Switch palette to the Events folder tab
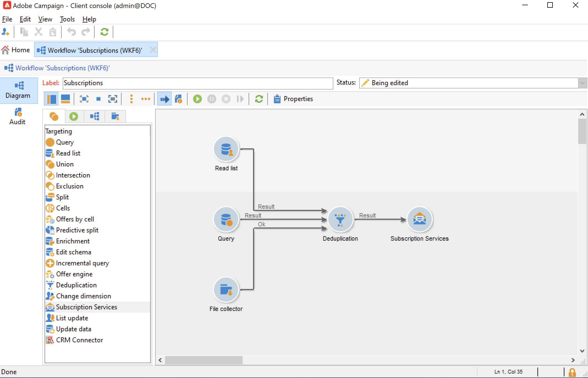The image size is (588, 378). [115, 116]
